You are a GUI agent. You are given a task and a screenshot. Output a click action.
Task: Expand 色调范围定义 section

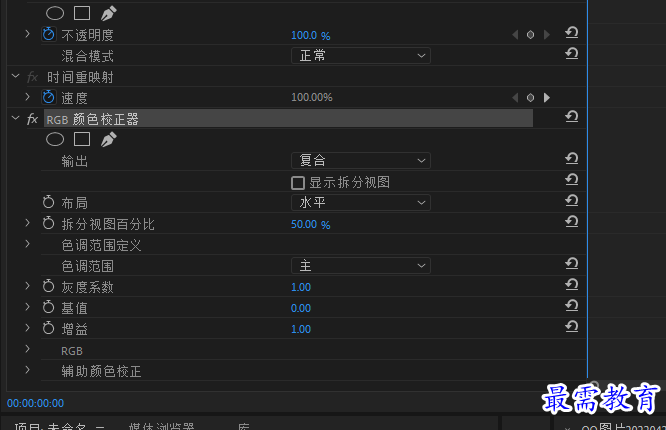click(28, 244)
